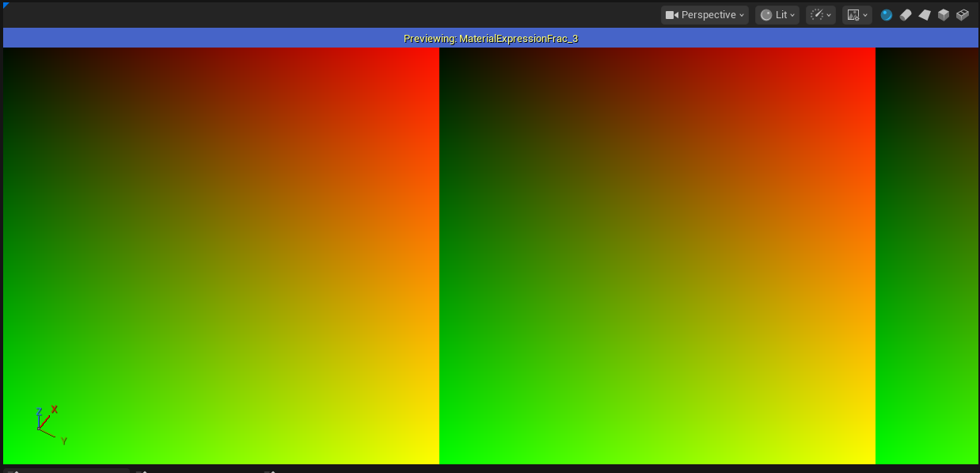Select the plane preview mesh
Viewport: 980px width, 473px height.
(925, 15)
